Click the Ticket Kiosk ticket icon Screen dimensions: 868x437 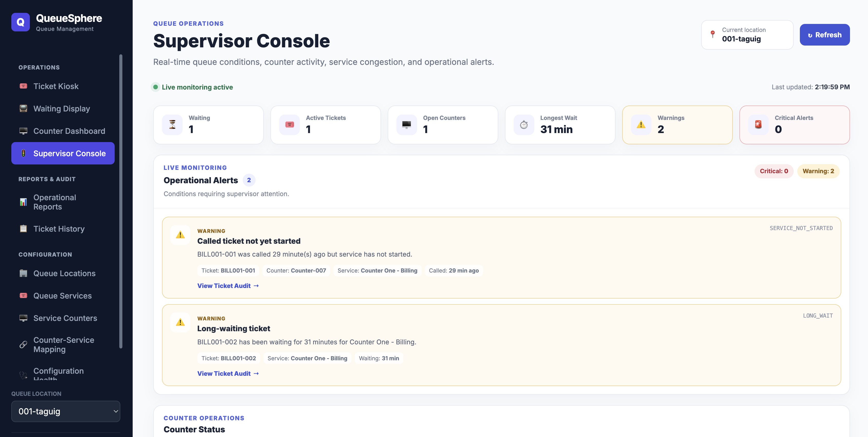point(23,86)
